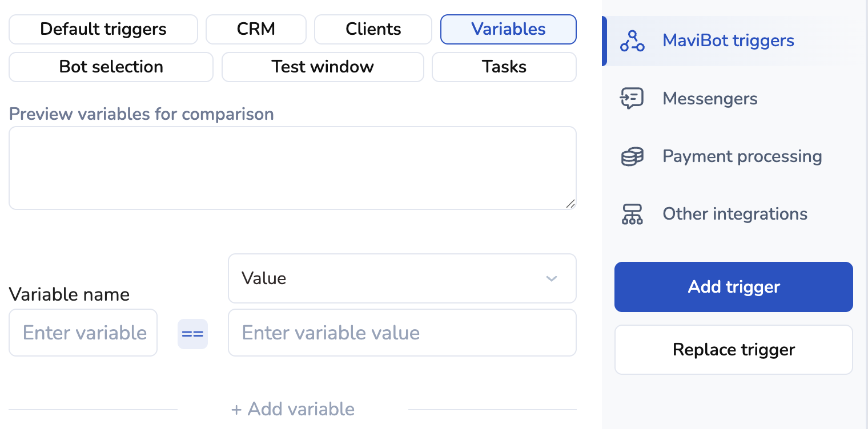Click the Other integrations hierarchy icon
Image resolution: width=868 pixels, height=429 pixels.
[x=632, y=214]
